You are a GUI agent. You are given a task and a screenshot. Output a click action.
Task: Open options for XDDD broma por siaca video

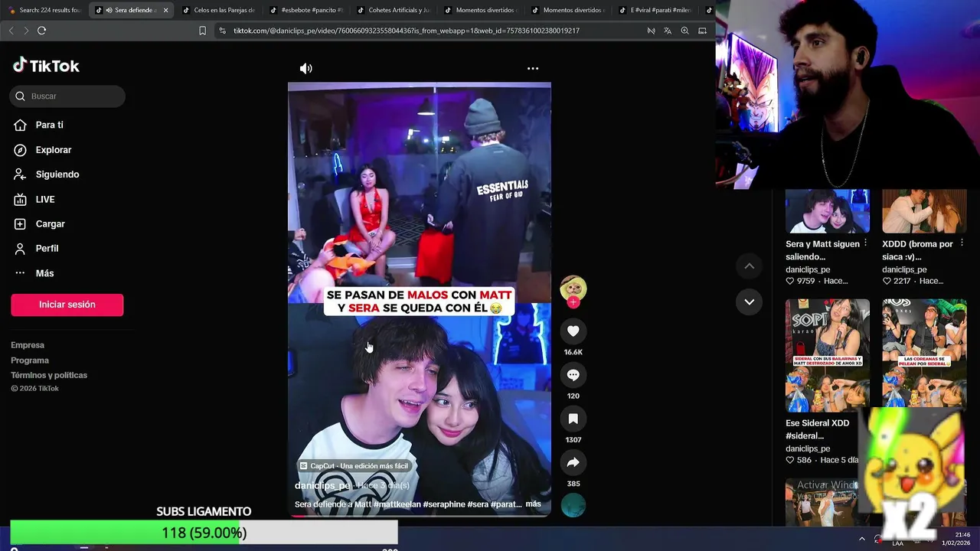(962, 243)
